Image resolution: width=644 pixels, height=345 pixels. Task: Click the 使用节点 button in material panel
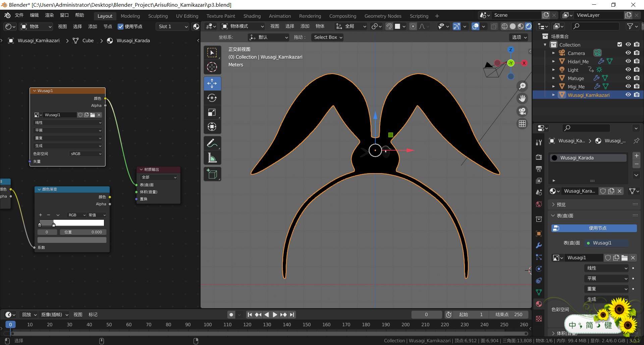(x=594, y=228)
